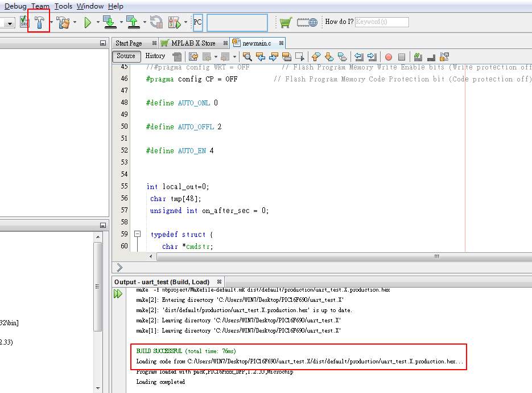This screenshot has height=393, width=532.
Task: Minimize the upper left panel
Action: tap(103, 43)
